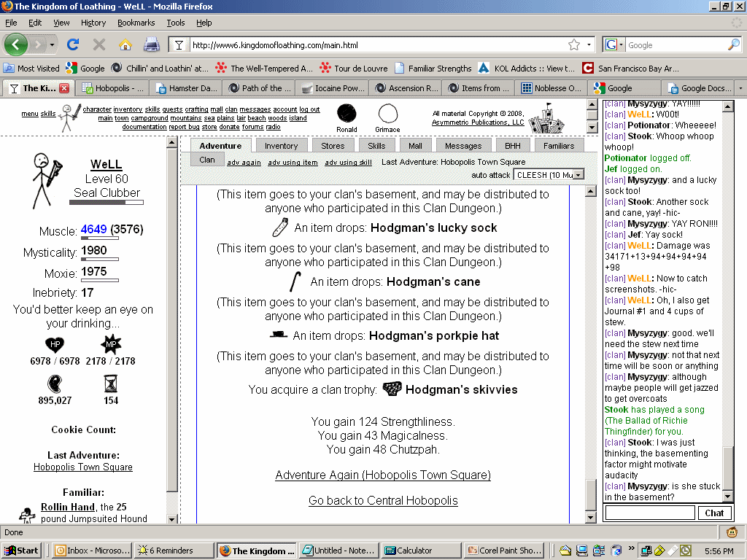Expand the address bar history dropdown
Image resolution: width=747 pixels, height=560 pixels.
tap(589, 45)
